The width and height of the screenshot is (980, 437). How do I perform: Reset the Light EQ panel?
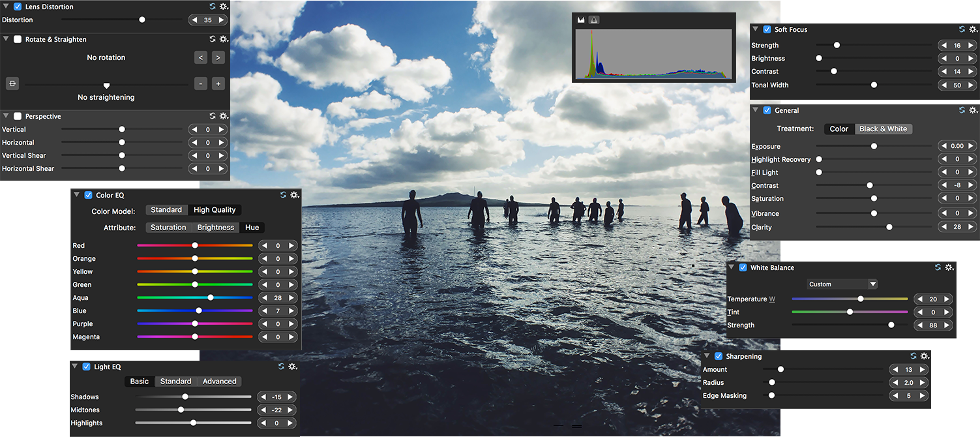(282, 367)
